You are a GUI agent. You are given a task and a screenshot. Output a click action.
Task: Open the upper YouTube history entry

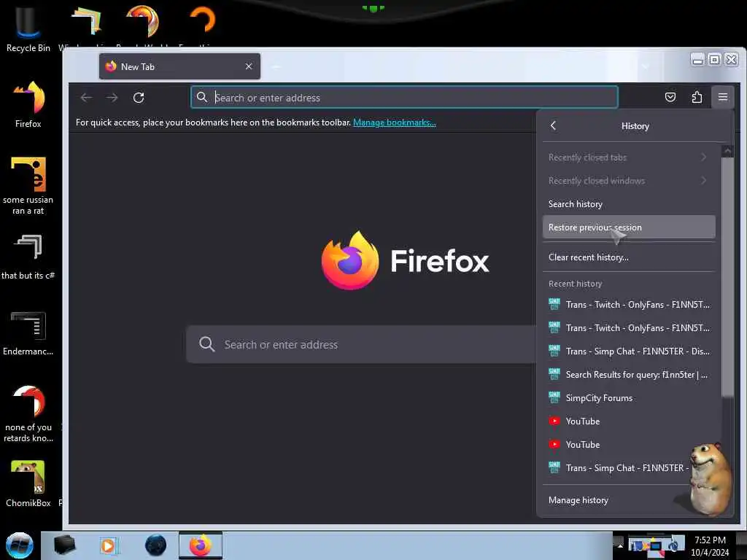(x=628, y=421)
